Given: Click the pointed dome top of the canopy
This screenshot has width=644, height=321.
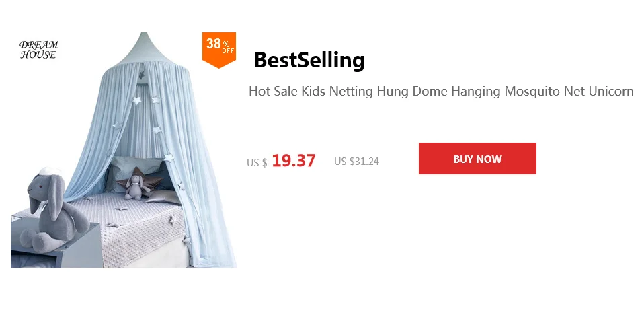Looking at the screenshot, I should 143,47.
